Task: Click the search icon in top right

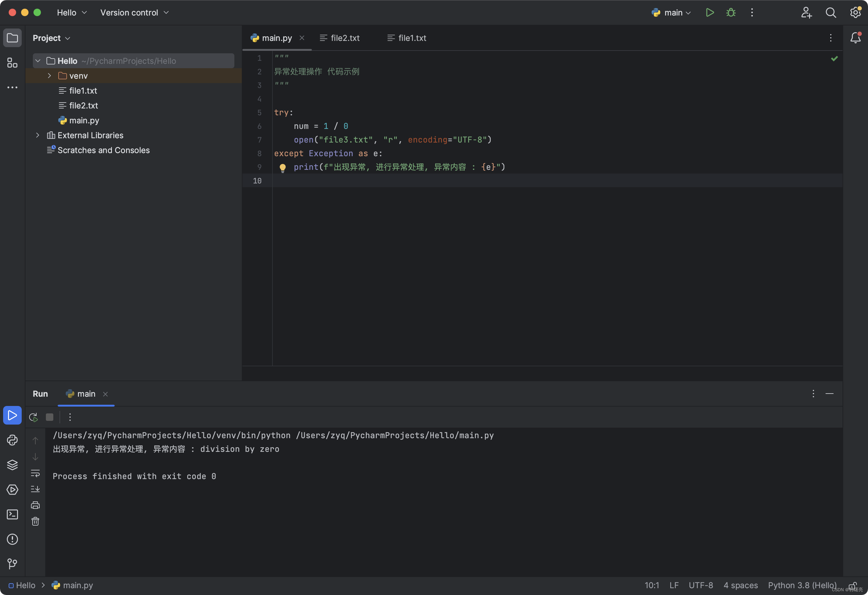Action: (x=830, y=12)
